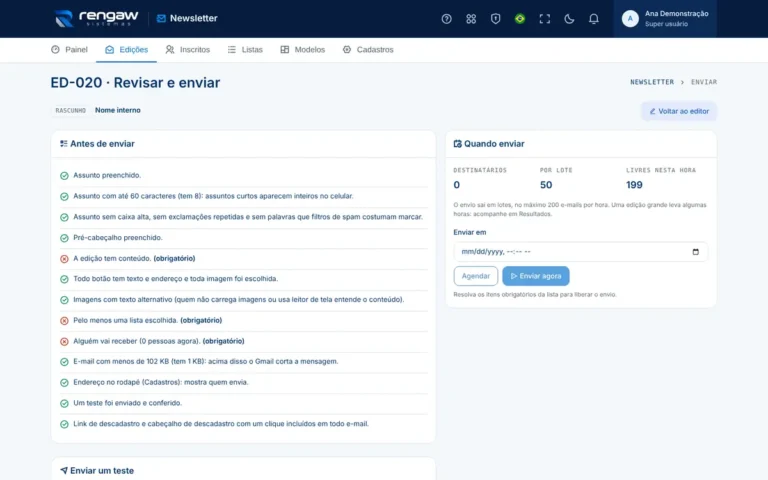Click the Livres nesta hora value 199

[x=634, y=185]
